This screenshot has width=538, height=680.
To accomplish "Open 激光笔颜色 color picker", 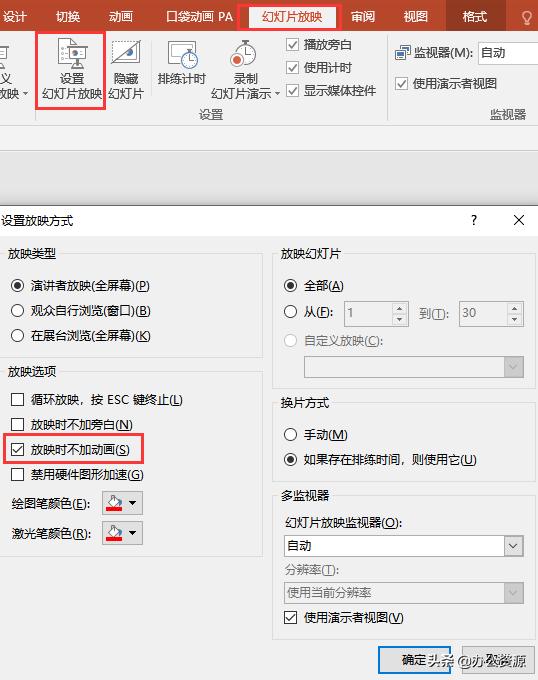I will [x=122, y=533].
